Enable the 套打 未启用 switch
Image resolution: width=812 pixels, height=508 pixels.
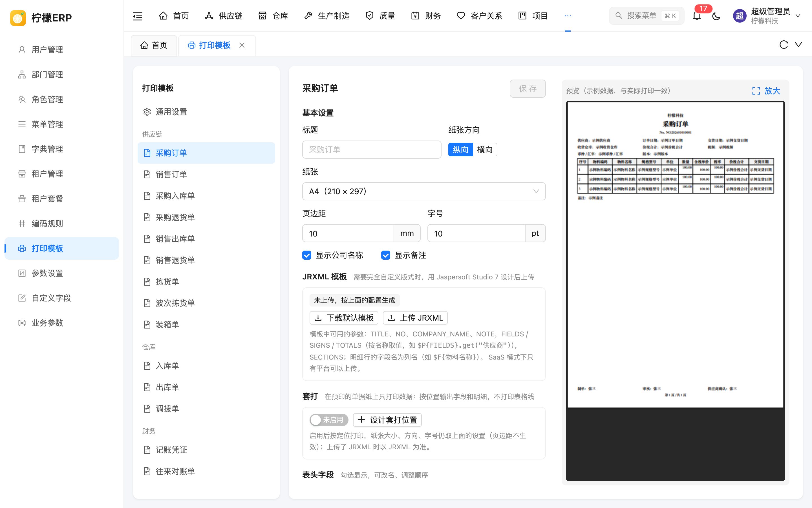329,420
